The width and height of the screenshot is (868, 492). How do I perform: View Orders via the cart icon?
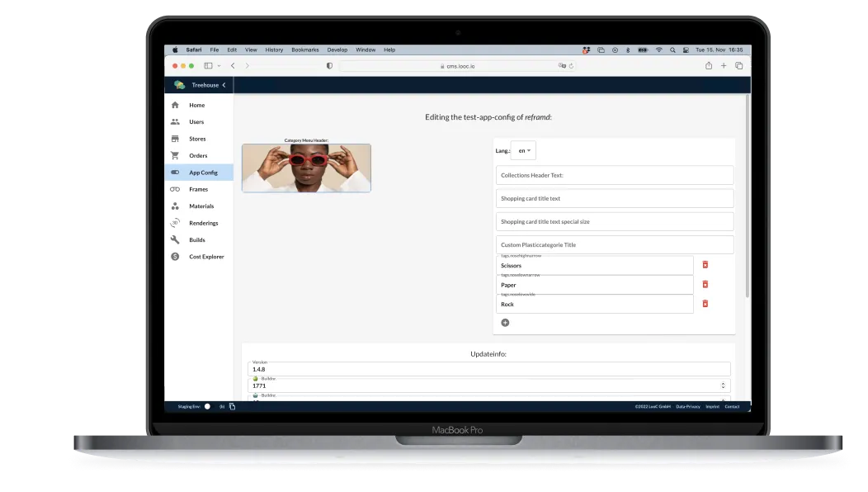pyautogui.click(x=175, y=156)
